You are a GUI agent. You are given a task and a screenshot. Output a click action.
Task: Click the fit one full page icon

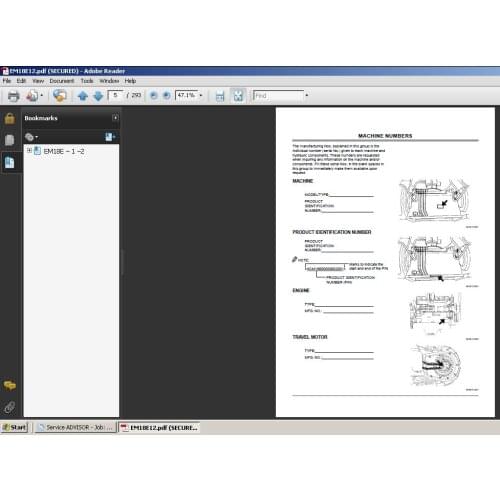pos(238,96)
